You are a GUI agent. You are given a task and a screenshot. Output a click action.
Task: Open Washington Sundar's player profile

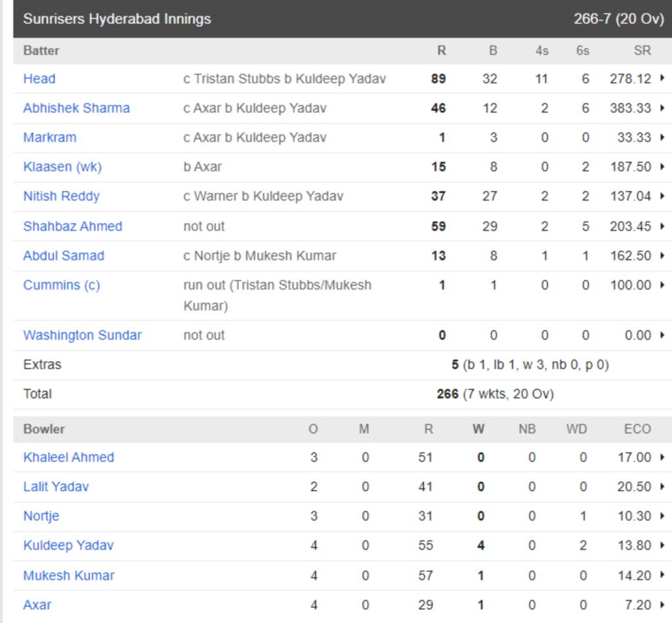82,335
